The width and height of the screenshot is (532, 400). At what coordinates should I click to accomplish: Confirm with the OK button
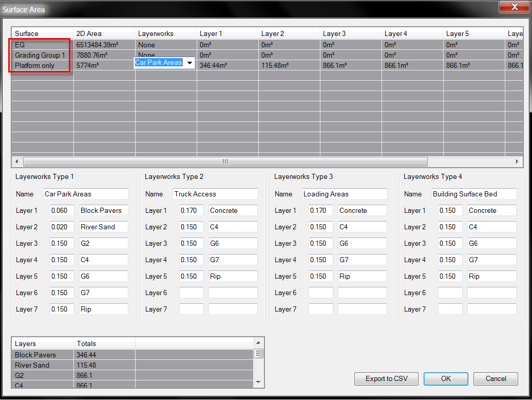pos(446,378)
